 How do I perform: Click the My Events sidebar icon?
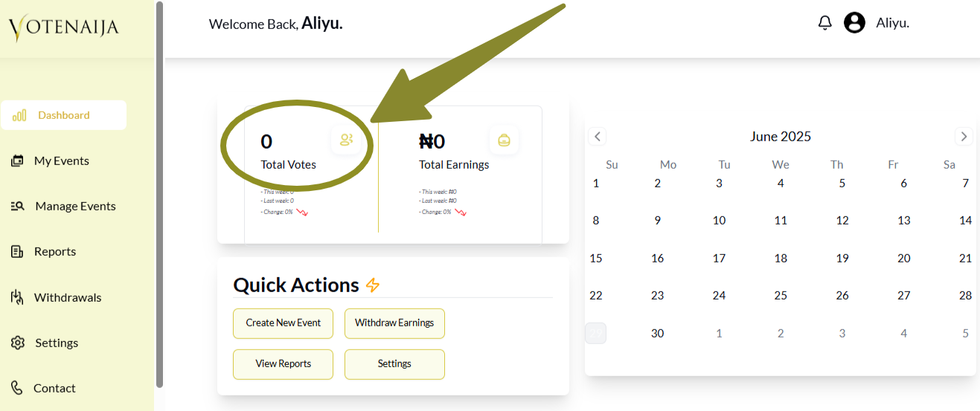(x=17, y=161)
